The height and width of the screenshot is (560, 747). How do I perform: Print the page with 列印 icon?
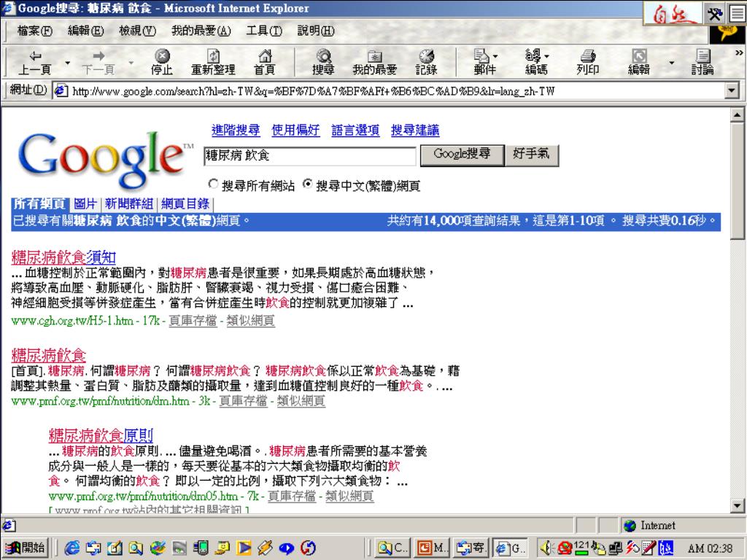tap(587, 63)
